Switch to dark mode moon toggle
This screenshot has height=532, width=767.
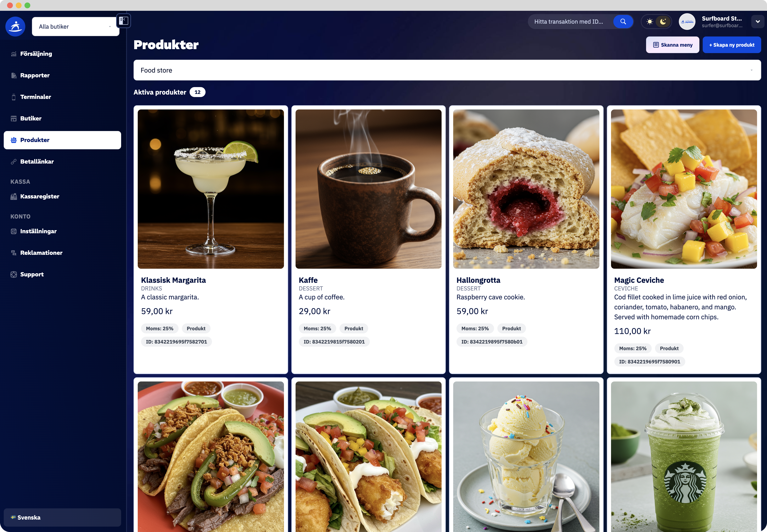(663, 22)
